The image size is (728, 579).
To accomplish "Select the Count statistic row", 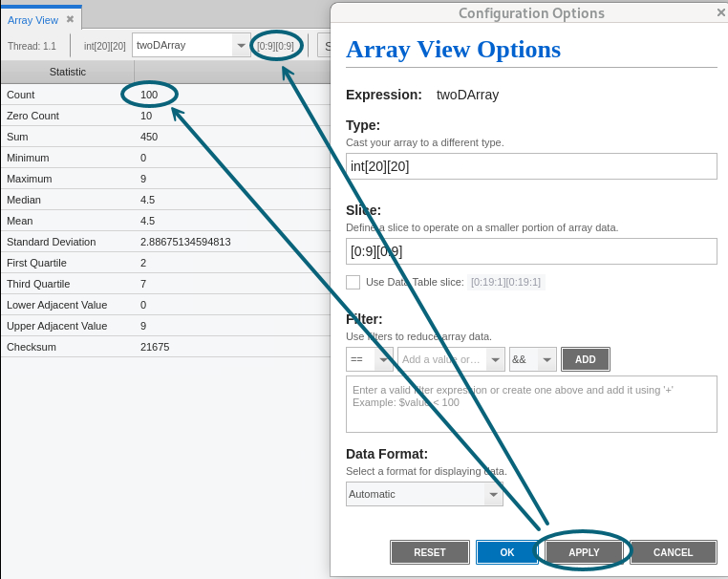I will (x=67, y=95).
